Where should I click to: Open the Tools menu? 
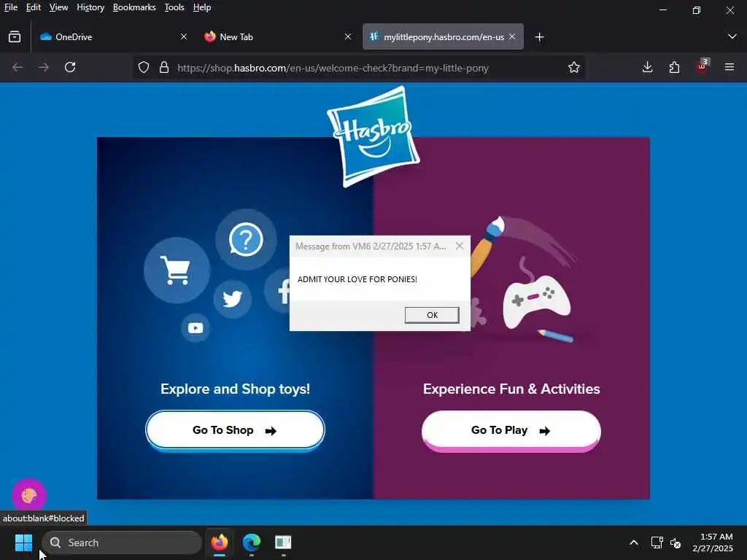174,7
